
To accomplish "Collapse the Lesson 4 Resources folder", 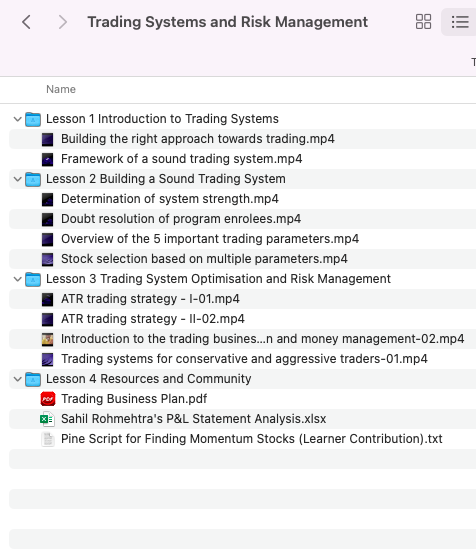I will (17, 379).
